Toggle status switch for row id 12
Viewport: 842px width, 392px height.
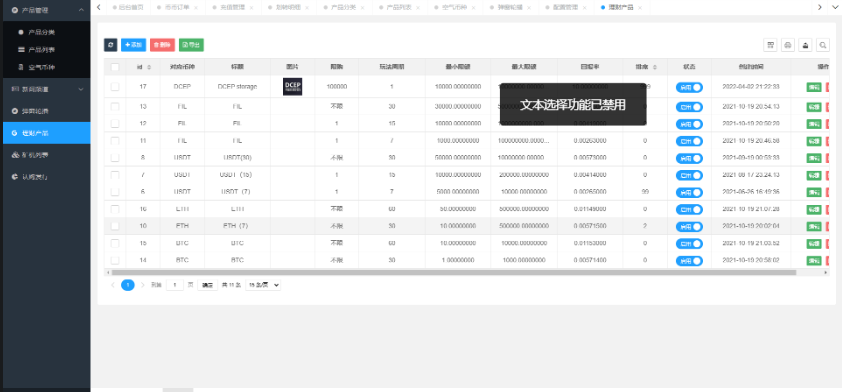tap(689, 124)
